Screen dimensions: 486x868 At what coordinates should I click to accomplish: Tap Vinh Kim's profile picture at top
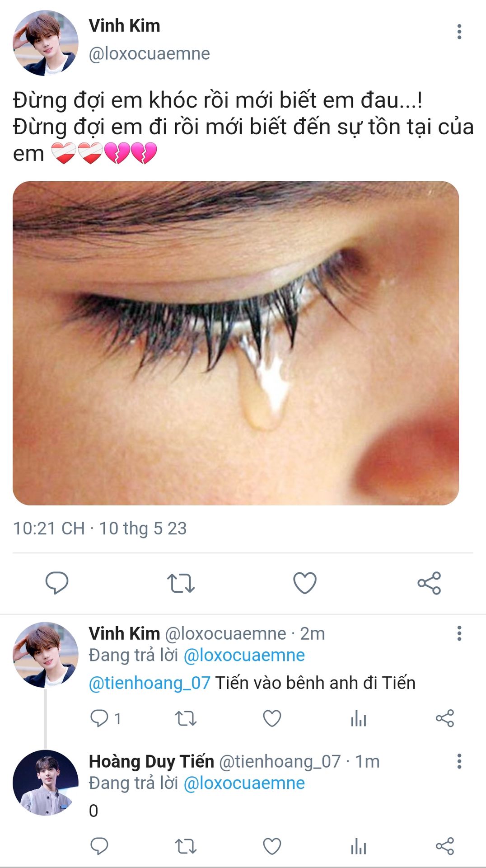coord(45,43)
